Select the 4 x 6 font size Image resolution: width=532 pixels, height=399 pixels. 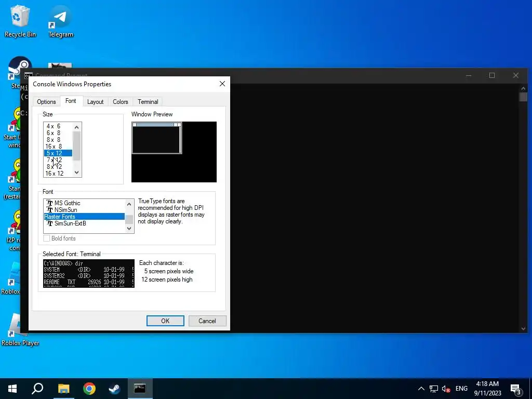[58, 126]
